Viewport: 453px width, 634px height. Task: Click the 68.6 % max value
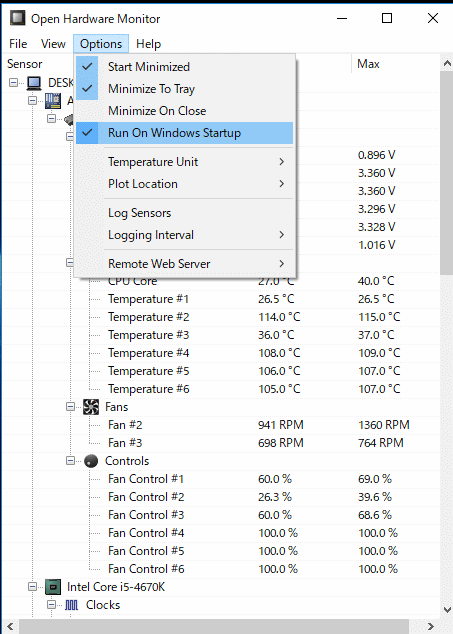coord(375,515)
